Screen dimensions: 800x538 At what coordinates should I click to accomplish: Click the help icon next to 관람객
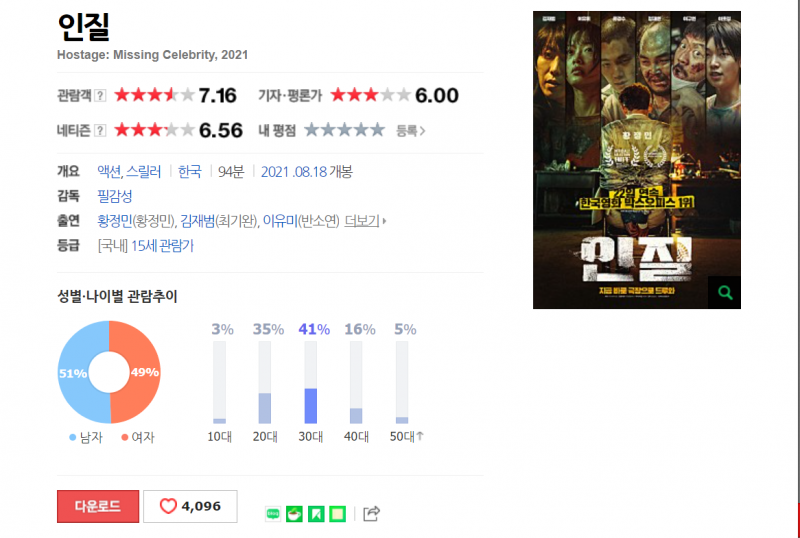101,95
